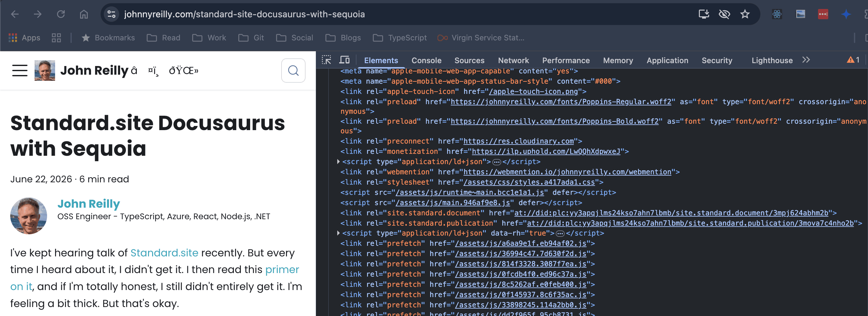Open the Social bookmarks folder

(294, 38)
